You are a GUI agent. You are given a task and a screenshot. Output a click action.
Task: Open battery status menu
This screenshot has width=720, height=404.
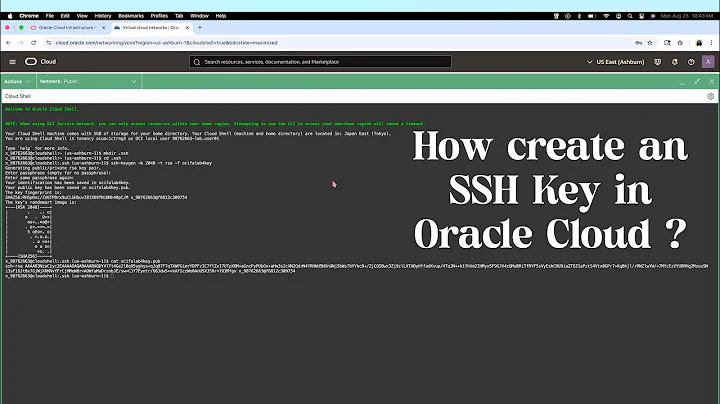(x=592, y=16)
